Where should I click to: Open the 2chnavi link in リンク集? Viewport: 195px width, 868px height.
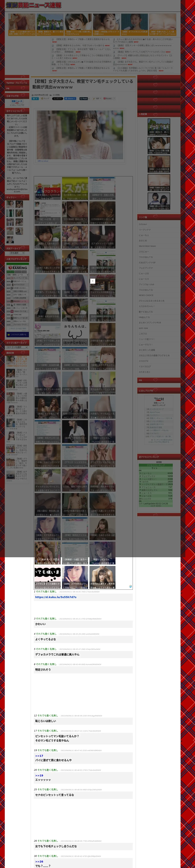click(x=143, y=224)
